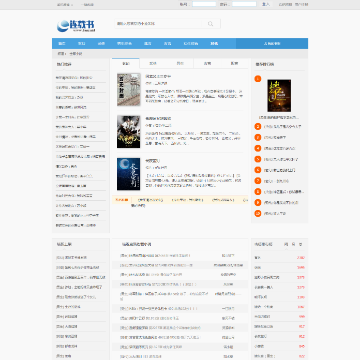This screenshot has height=360, width=360.
Task: Click the orange number 10 ranking badge
Action: coord(258,213)
